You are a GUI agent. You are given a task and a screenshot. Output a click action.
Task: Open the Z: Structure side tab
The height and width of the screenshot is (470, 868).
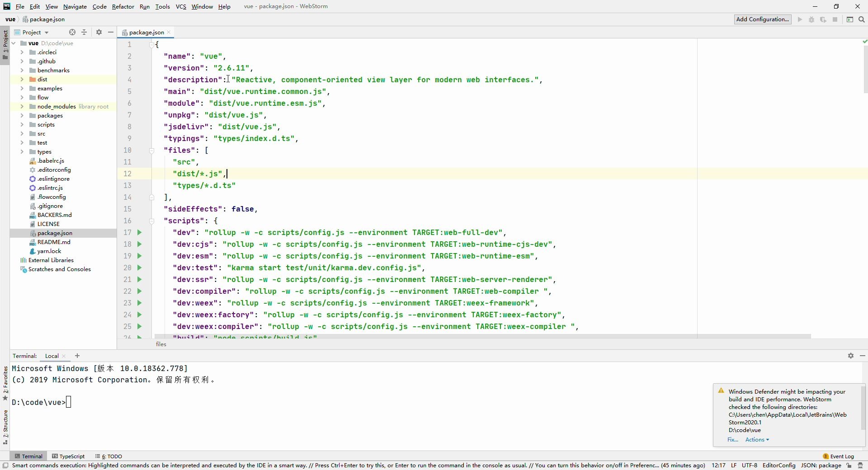(x=5, y=427)
